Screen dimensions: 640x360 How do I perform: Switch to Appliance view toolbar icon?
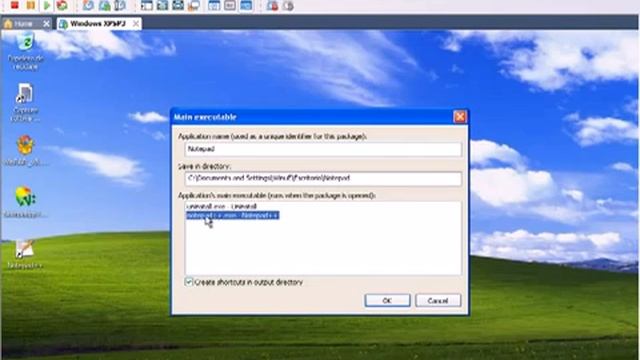(230, 5)
